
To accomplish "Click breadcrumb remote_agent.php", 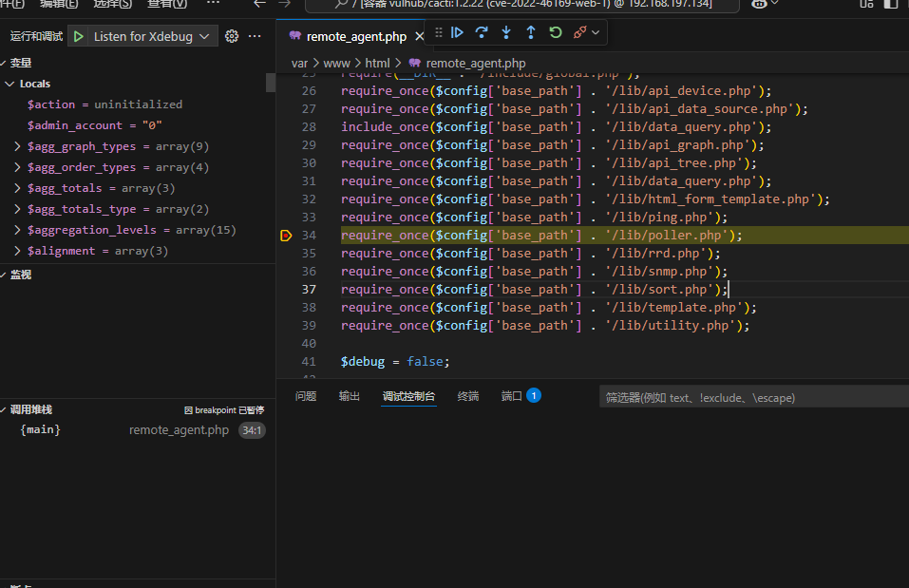I will coord(476,64).
